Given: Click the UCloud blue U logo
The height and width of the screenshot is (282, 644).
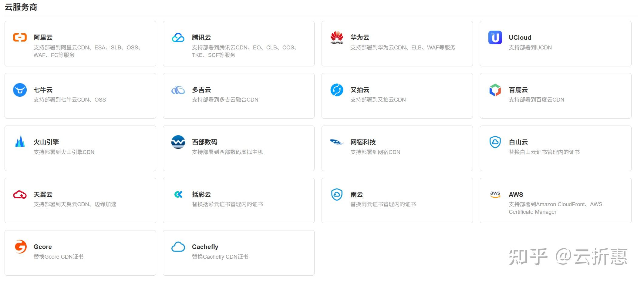Looking at the screenshot, I should 495,38.
